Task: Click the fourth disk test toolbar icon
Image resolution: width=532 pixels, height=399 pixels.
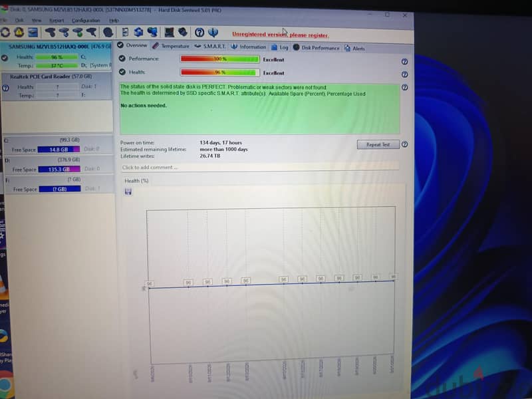Action: [x=91, y=32]
